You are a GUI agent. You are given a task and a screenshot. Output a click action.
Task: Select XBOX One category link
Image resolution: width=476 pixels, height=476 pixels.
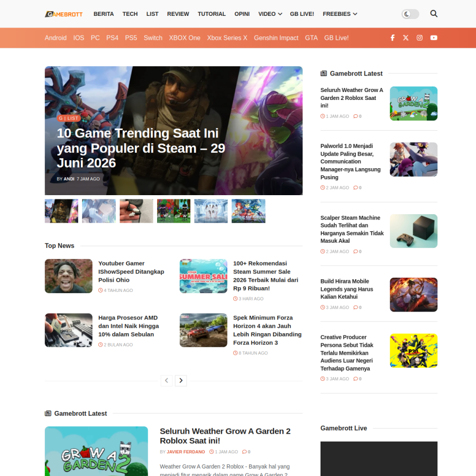(x=185, y=38)
